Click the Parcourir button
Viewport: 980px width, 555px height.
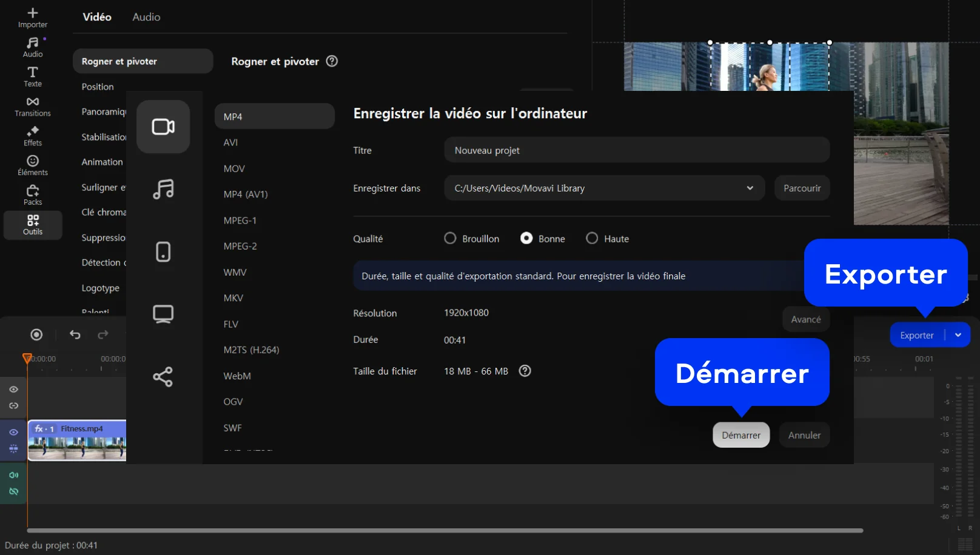pos(802,188)
